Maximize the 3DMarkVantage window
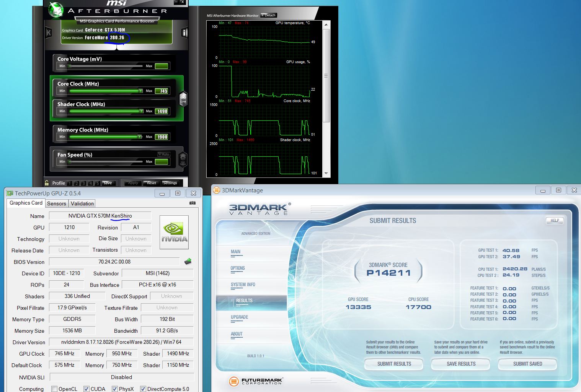 tap(558, 190)
